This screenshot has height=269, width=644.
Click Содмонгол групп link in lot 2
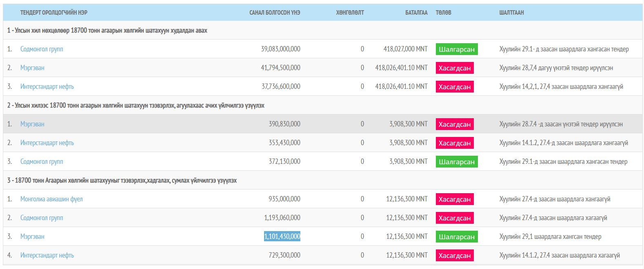click(x=42, y=161)
